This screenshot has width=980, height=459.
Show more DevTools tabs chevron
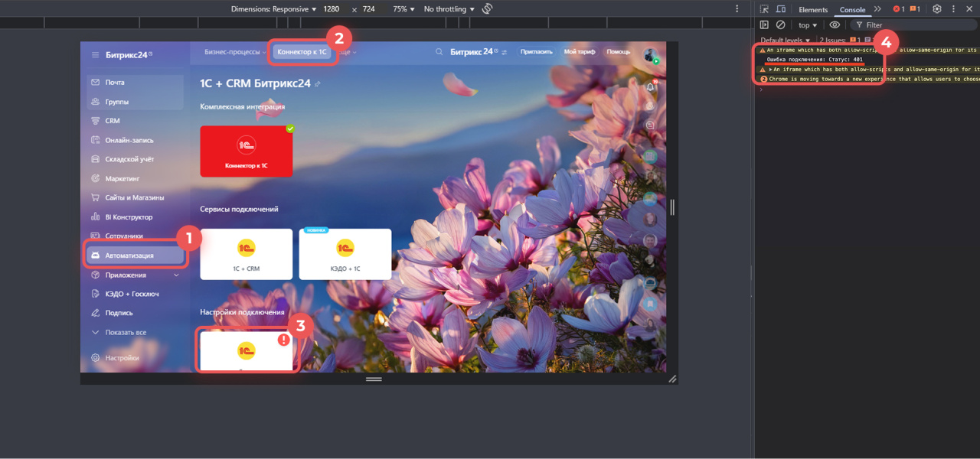coord(877,9)
